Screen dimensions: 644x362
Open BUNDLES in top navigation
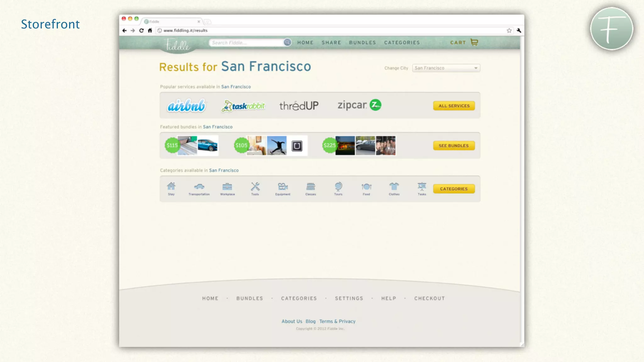tap(362, 42)
